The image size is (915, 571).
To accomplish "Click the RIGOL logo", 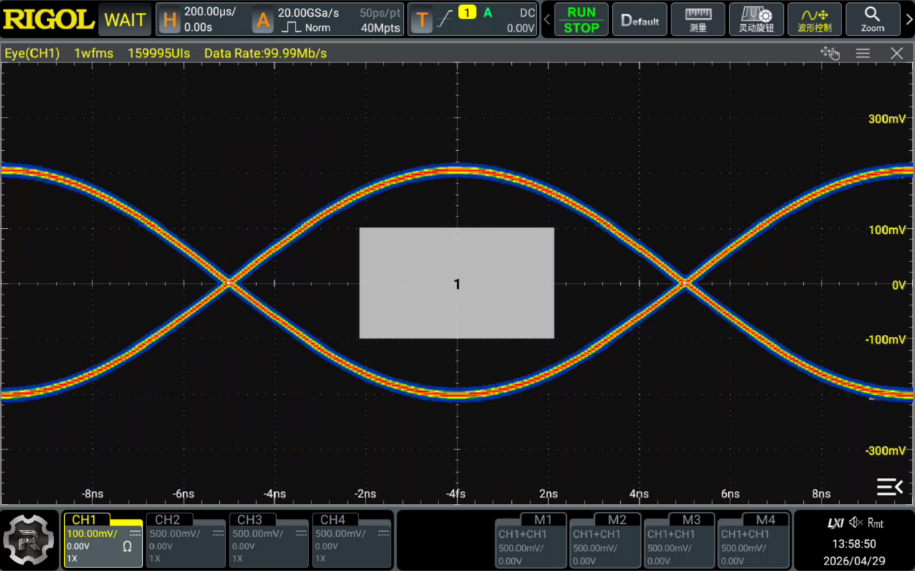I will pyautogui.click(x=48, y=20).
